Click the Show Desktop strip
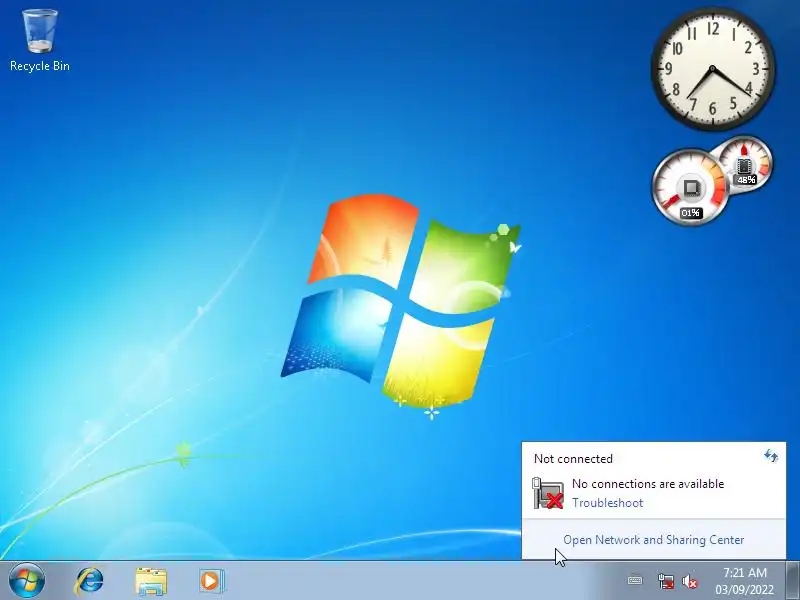The image size is (800, 600). pyautogui.click(x=792, y=581)
